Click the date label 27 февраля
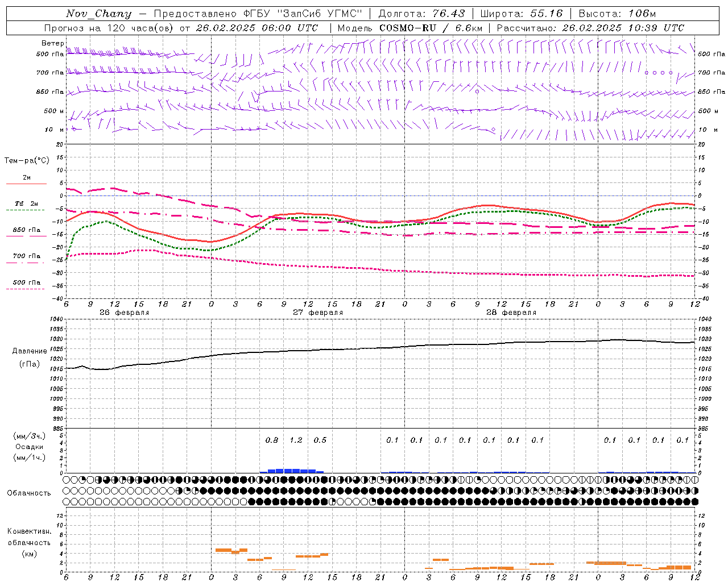Image resolution: width=728 pixels, height=582 pixels. (318, 313)
